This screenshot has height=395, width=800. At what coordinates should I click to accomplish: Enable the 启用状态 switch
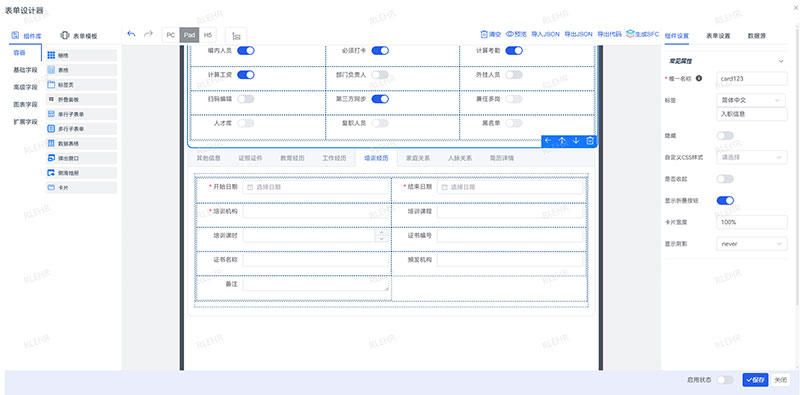point(725,380)
